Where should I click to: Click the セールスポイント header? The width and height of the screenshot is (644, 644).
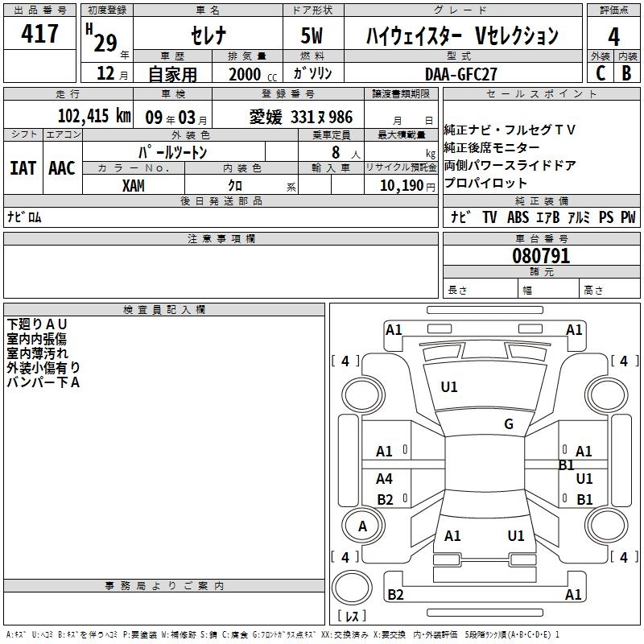pyautogui.click(x=542, y=93)
